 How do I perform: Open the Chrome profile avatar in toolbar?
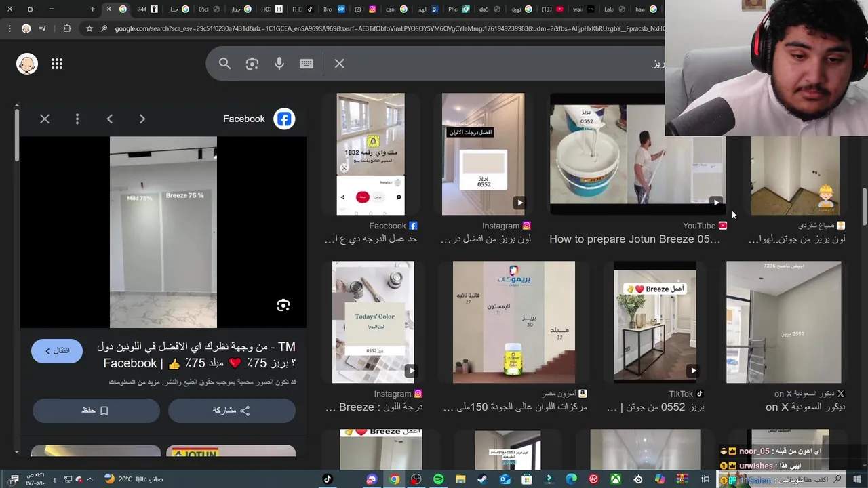coord(26,28)
